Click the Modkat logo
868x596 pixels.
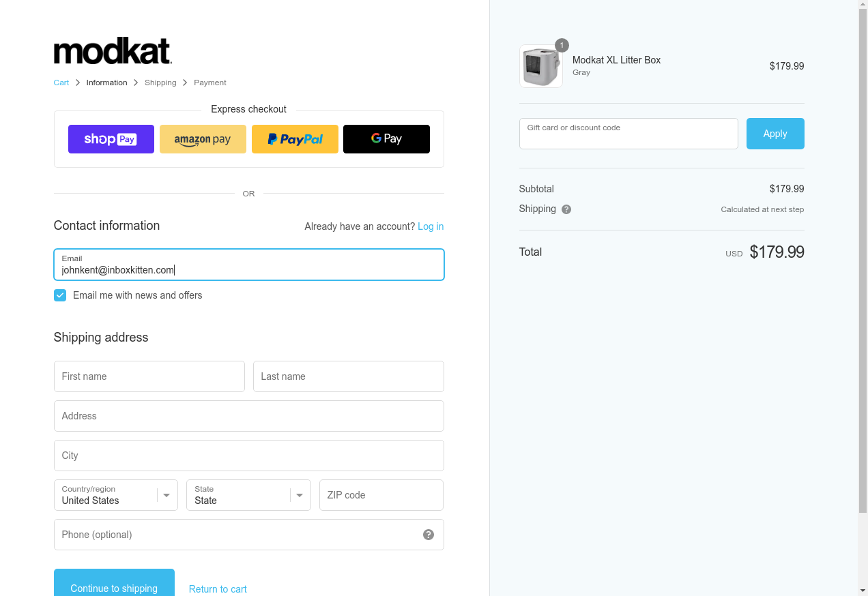tap(113, 51)
